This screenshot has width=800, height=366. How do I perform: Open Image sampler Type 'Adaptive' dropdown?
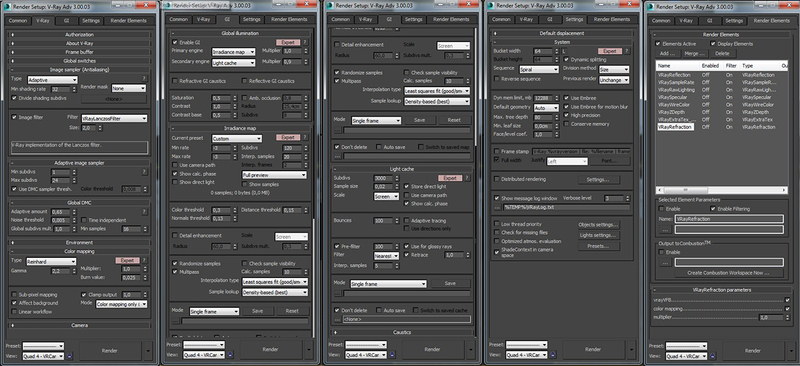click(x=52, y=80)
